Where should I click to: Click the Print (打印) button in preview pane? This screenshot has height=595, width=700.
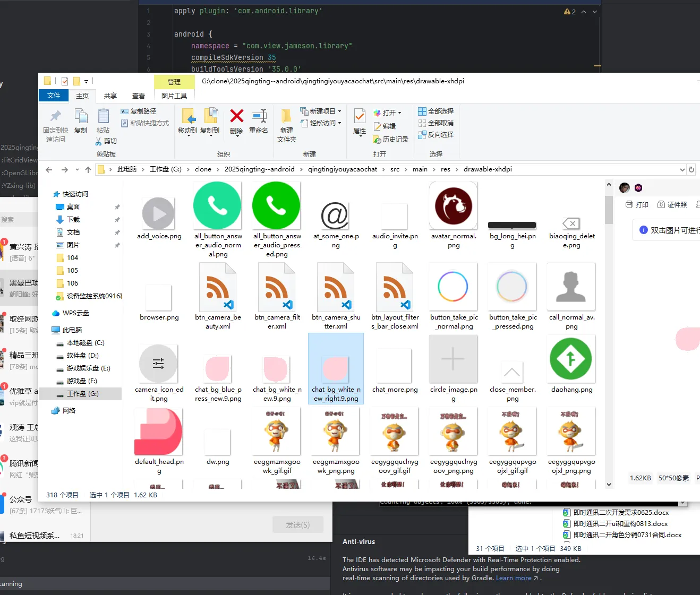click(x=637, y=204)
